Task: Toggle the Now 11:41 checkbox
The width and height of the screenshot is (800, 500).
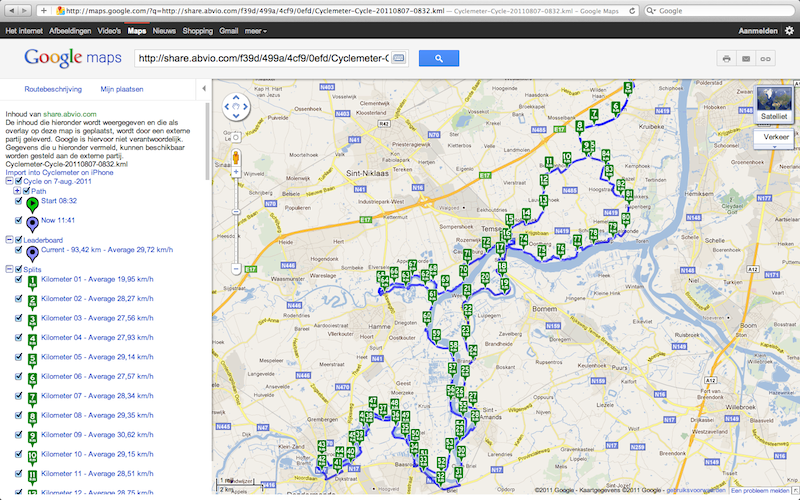Action: pos(18,220)
